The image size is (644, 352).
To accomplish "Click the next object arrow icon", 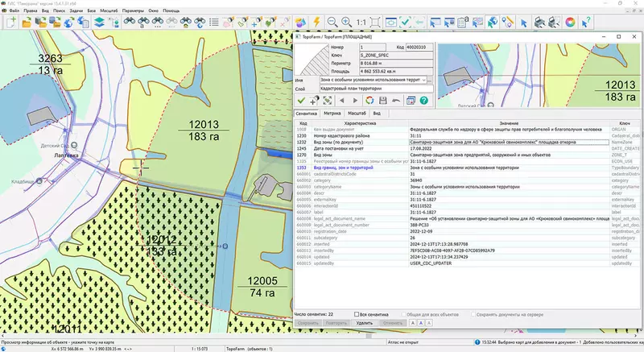I will pyautogui.click(x=355, y=101).
